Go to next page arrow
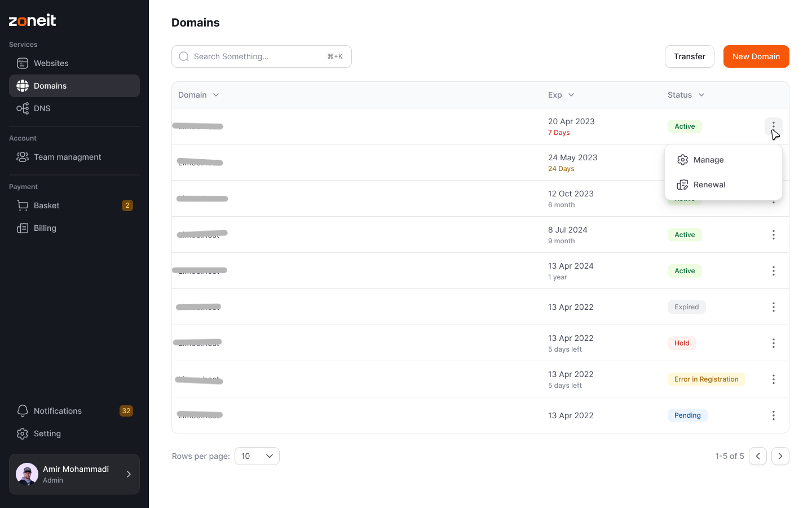 tap(780, 456)
